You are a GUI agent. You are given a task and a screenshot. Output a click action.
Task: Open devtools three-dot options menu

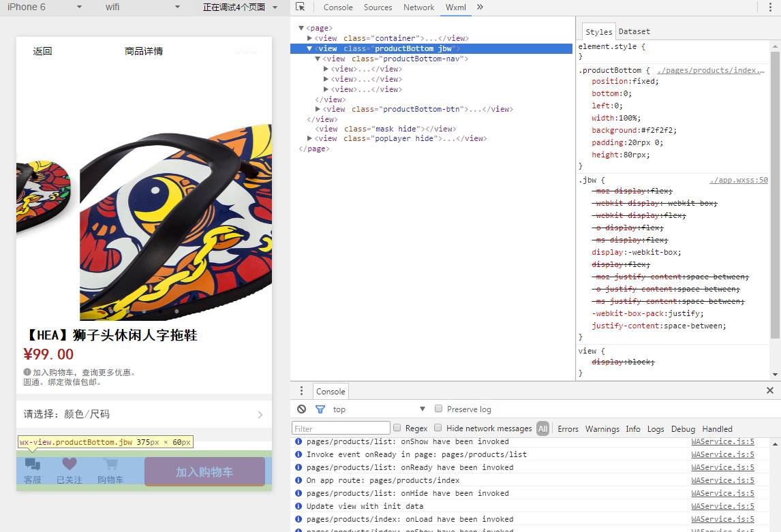pos(771,7)
